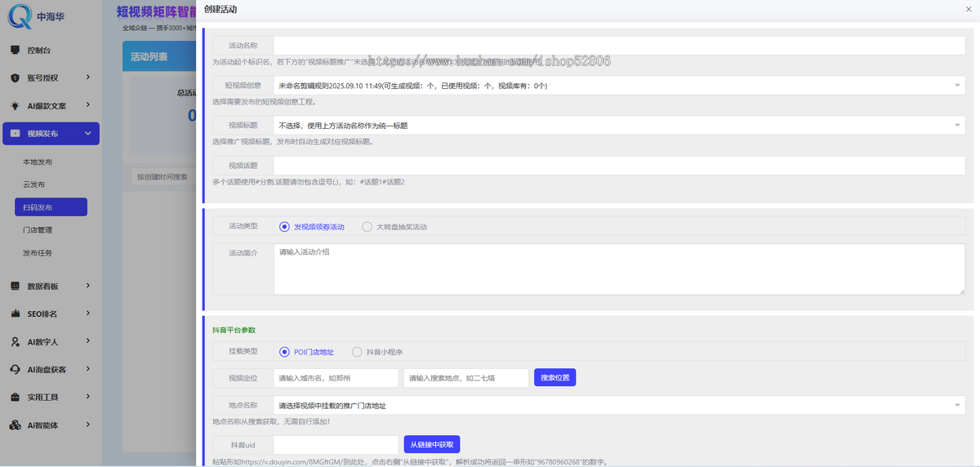Click the 视频话题 input field
This screenshot has width=980, height=467.
tap(619, 166)
